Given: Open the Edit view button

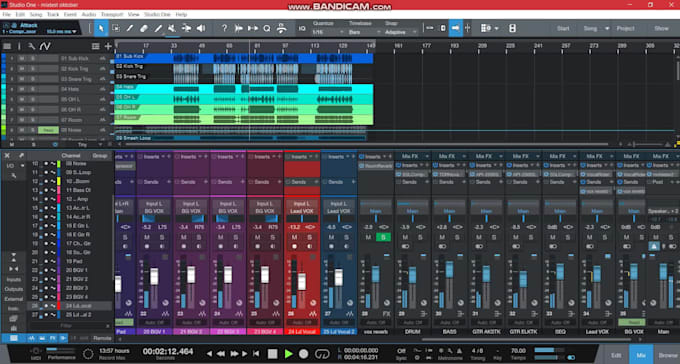Looking at the screenshot, I should pyautogui.click(x=616, y=355).
